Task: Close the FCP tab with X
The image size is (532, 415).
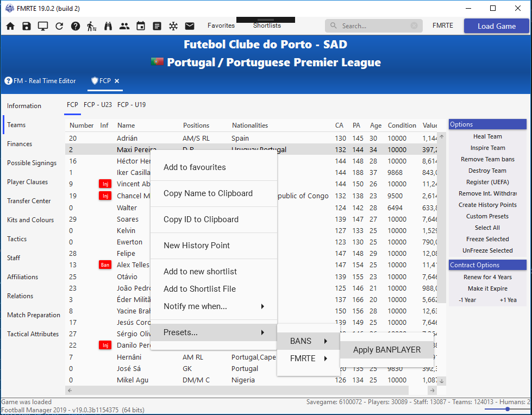Action: click(117, 81)
